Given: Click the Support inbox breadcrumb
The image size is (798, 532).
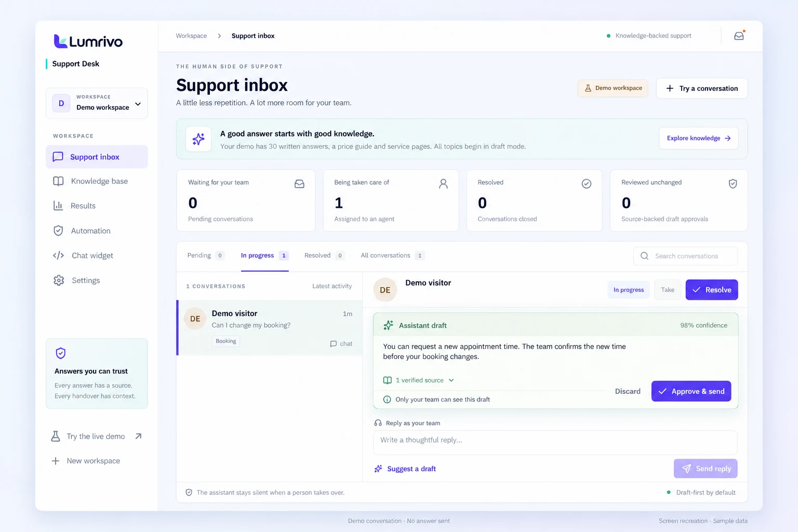Looking at the screenshot, I should point(253,36).
